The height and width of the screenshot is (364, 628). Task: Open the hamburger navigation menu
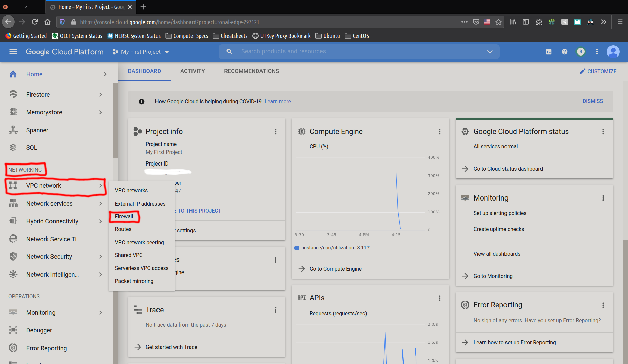[13, 52]
